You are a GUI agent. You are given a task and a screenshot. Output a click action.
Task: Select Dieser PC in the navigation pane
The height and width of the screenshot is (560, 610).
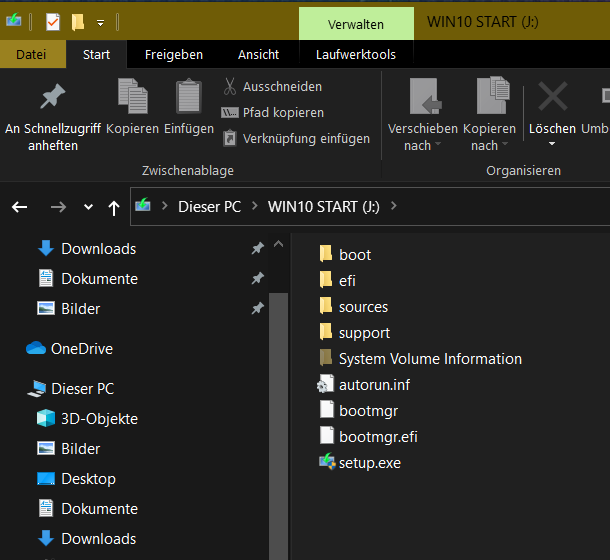71,389
